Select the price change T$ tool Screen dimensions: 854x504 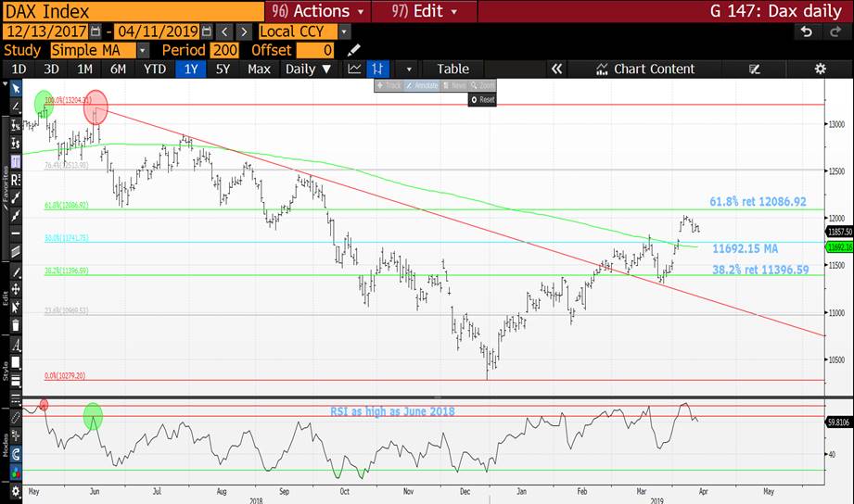[x=16, y=144]
